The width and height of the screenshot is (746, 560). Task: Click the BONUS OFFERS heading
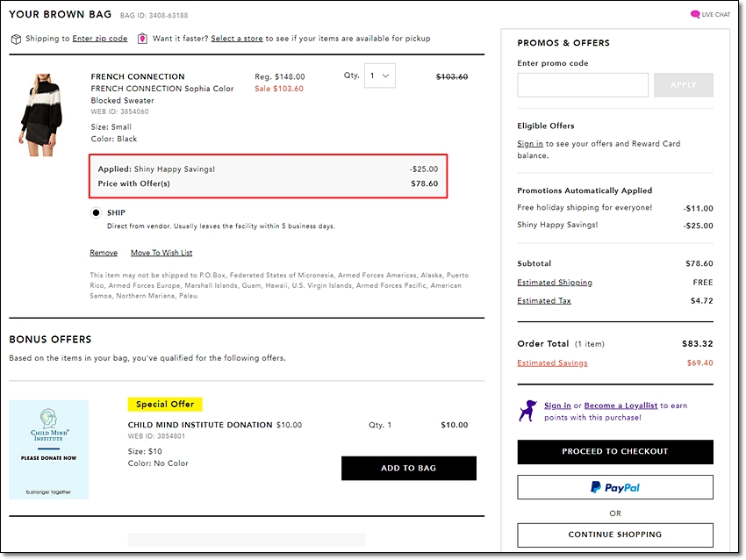(50, 339)
